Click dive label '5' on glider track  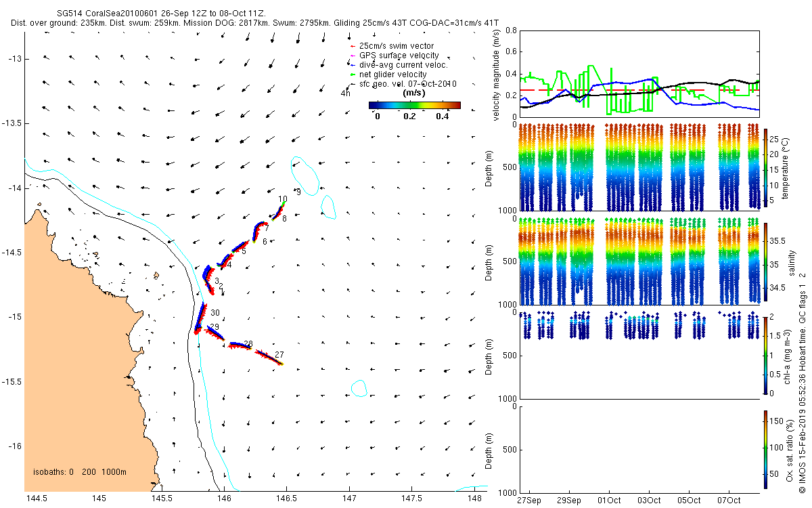click(244, 251)
